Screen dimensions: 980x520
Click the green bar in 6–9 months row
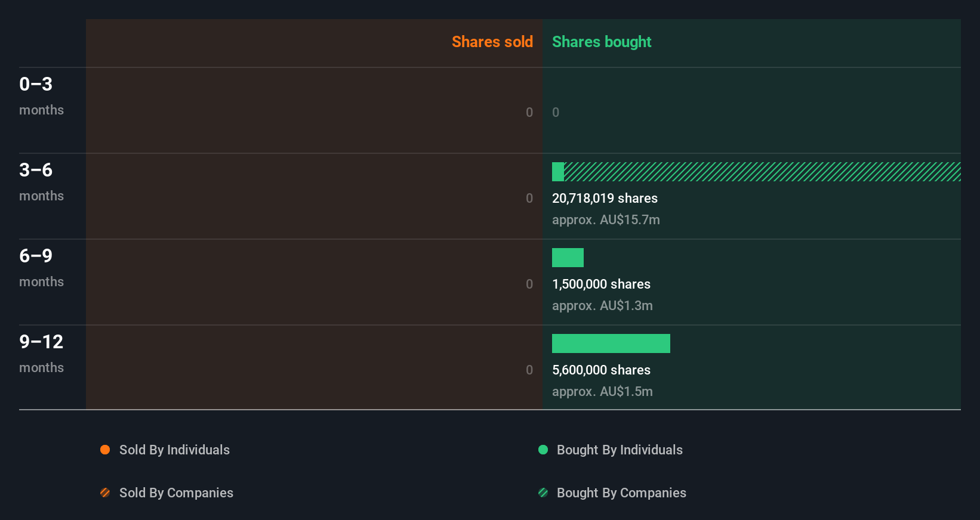[568, 258]
